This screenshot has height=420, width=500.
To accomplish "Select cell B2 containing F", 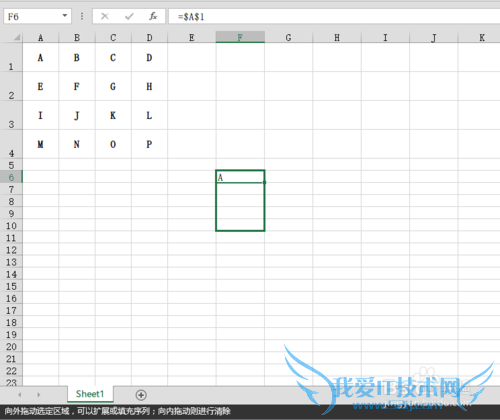I will point(77,86).
